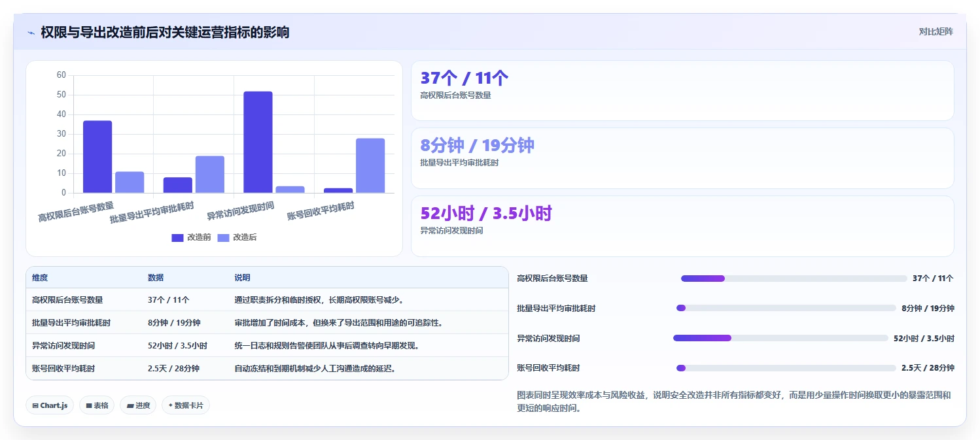Image resolution: width=980 pixels, height=440 pixels.
Task: Click description 审批增加了时间成本
Action: (x=339, y=323)
